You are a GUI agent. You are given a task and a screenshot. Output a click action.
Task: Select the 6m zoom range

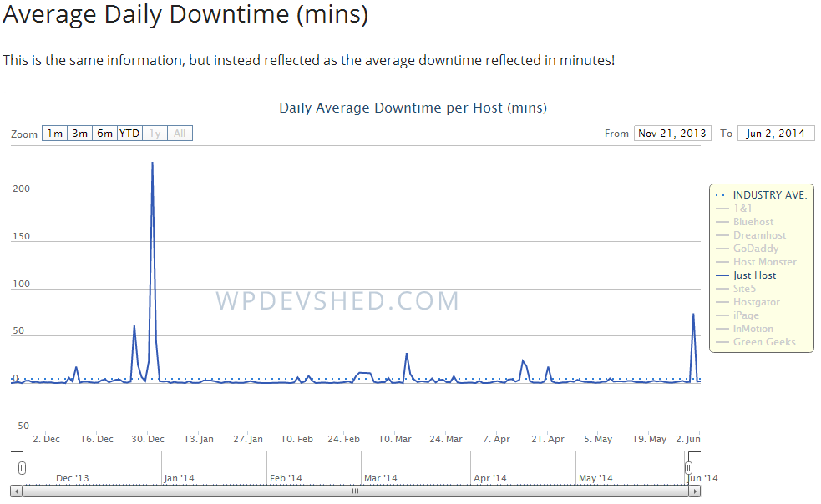(104, 133)
